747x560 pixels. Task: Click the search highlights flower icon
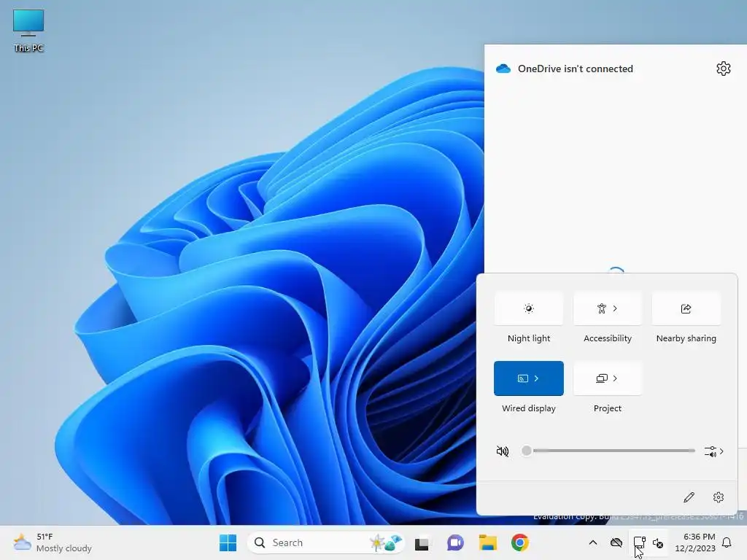385,542
